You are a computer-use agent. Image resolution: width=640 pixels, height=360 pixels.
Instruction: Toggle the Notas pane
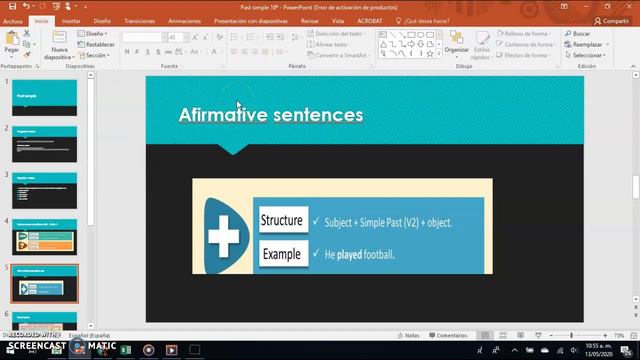(409, 336)
